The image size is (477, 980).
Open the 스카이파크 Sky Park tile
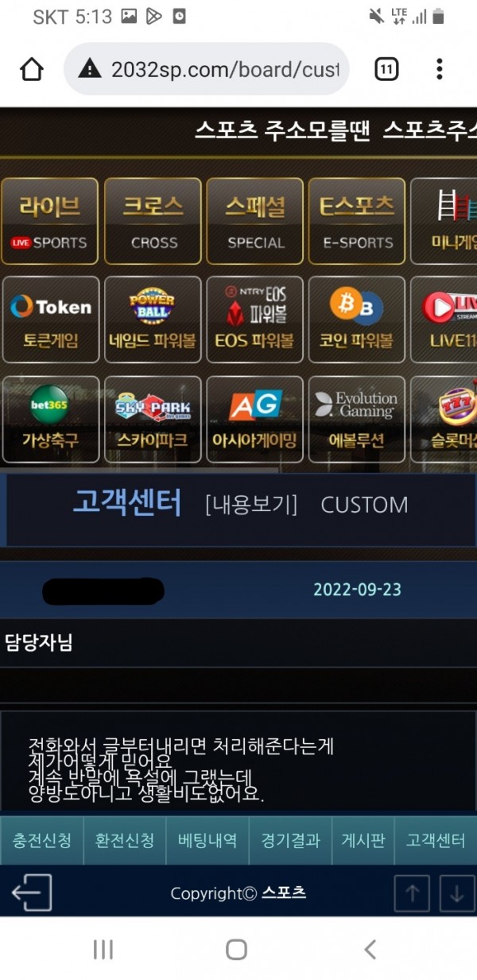[x=153, y=420]
